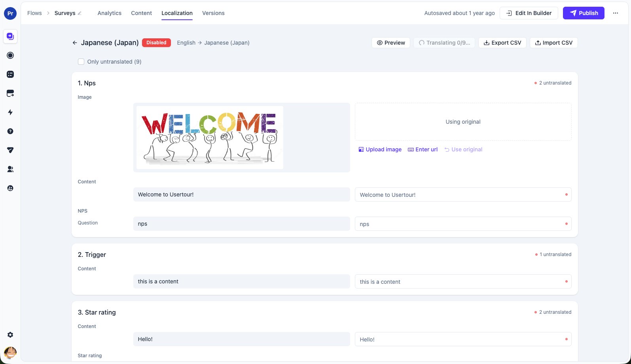Open the three-dot more options menu
Viewport: 631px width, 364px height.
(616, 13)
